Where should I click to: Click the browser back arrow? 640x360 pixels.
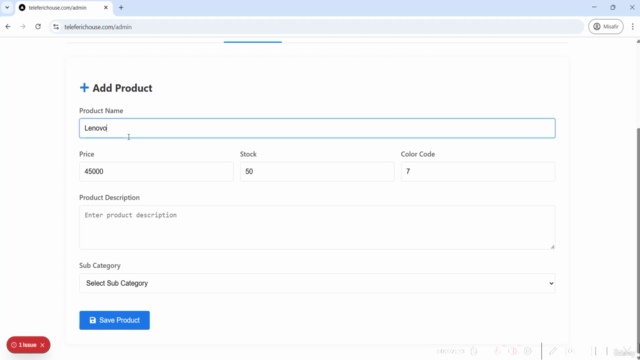(8, 27)
